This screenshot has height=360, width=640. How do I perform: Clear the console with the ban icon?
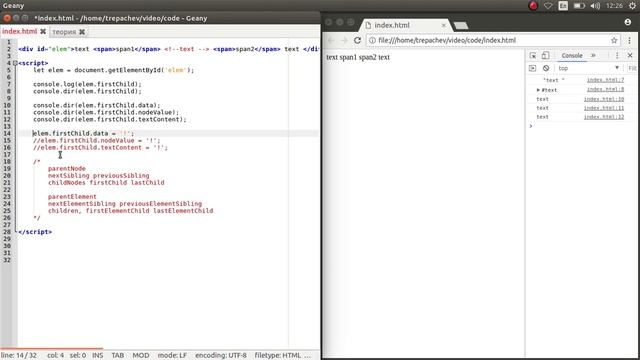click(x=546, y=68)
